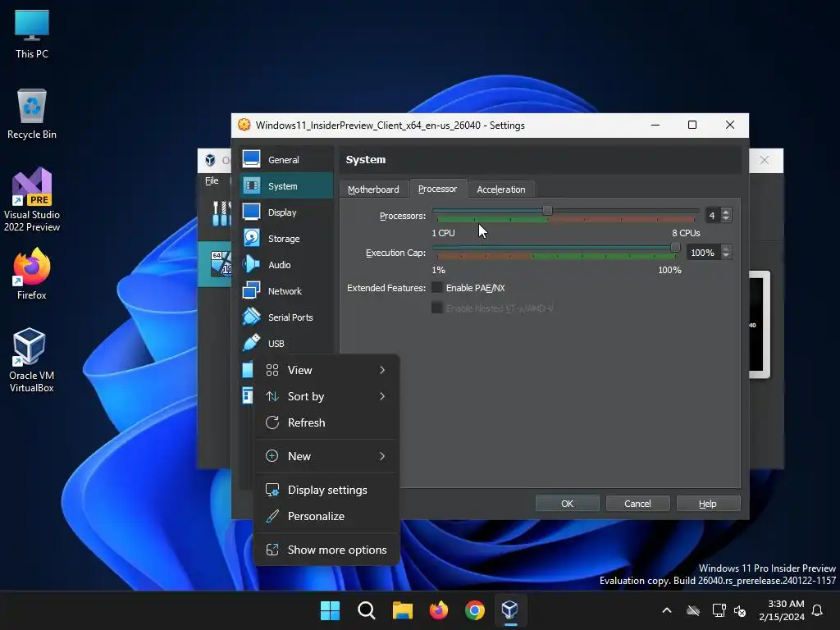This screenshot has height=630, width=840.
Task: Click the muted volume tray icon
Action: pyautogui.click(x=740, y=610)
